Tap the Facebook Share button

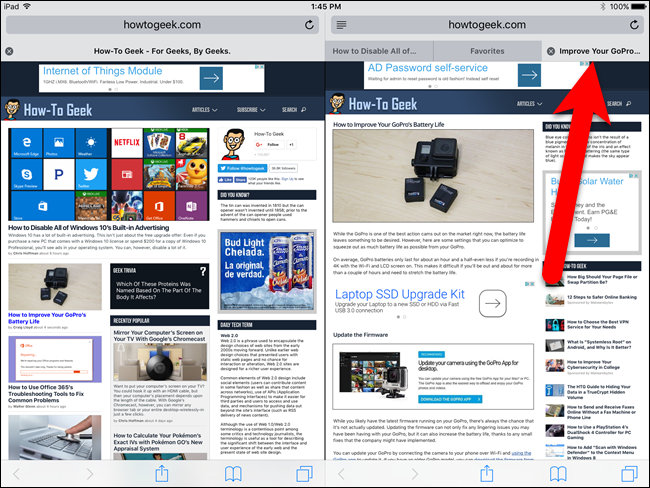pyautogui.click(x=240, y=180)
